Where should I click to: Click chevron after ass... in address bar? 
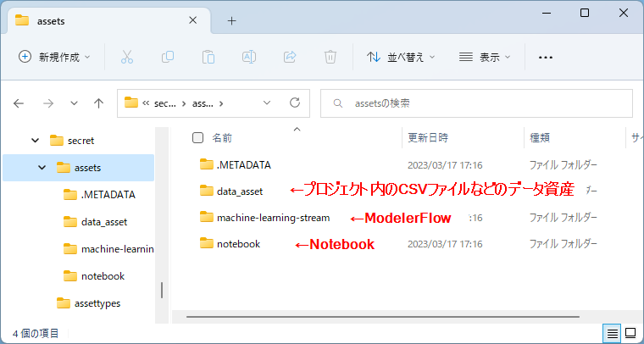(x=221, y=103)
